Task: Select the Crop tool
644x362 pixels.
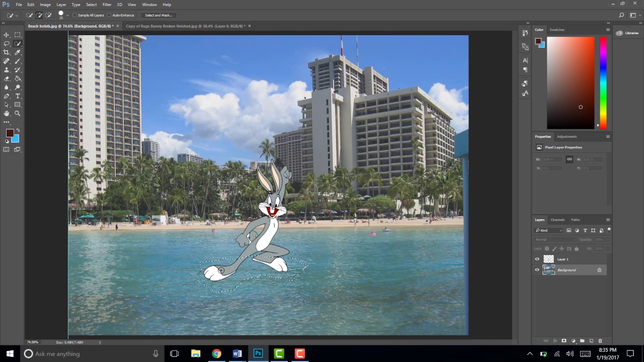Action: [x=7, y=52]
